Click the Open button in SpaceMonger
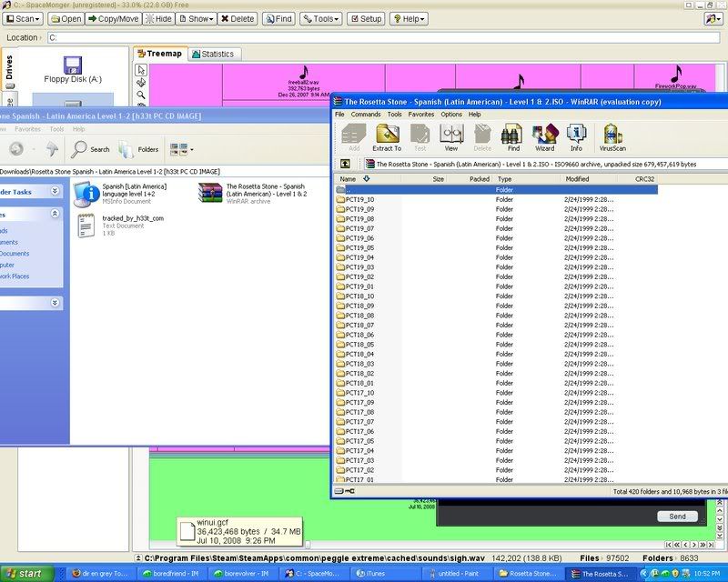This screenshot has width=728, height=582. [x=66, y=18]
